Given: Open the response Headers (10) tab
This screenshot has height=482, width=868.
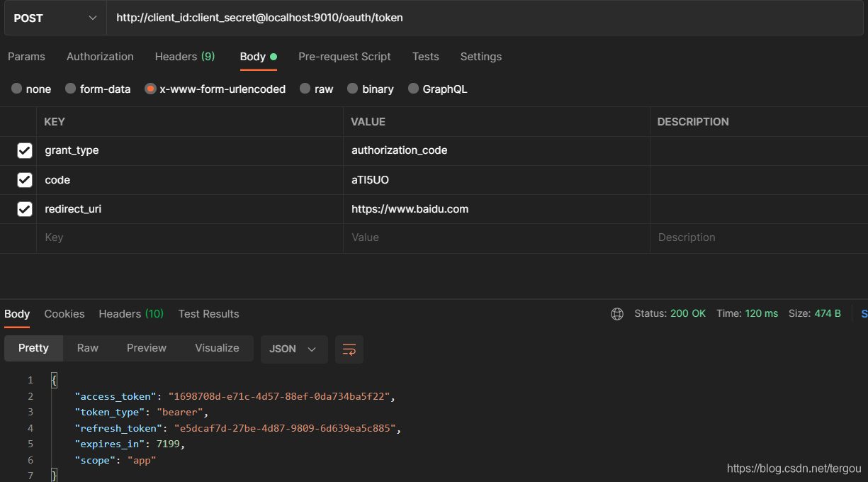Looking at the screenshot, I should click(131, 314).
